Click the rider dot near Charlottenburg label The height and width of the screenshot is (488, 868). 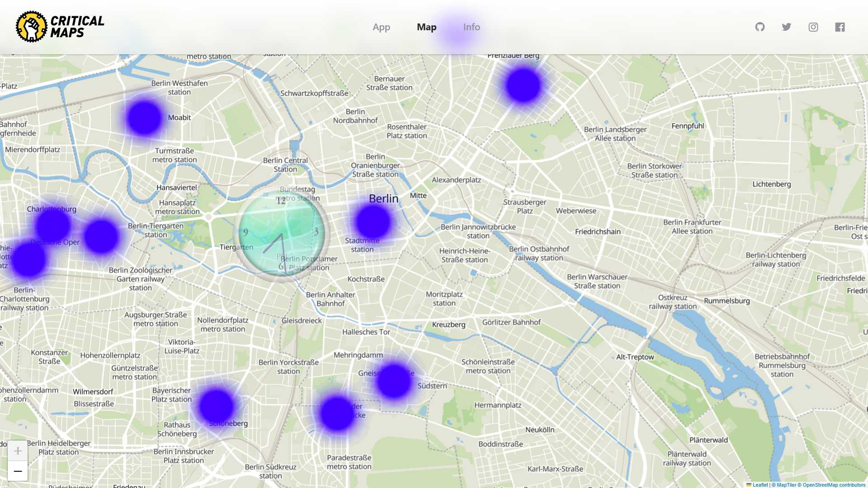(x=53, y=225)
